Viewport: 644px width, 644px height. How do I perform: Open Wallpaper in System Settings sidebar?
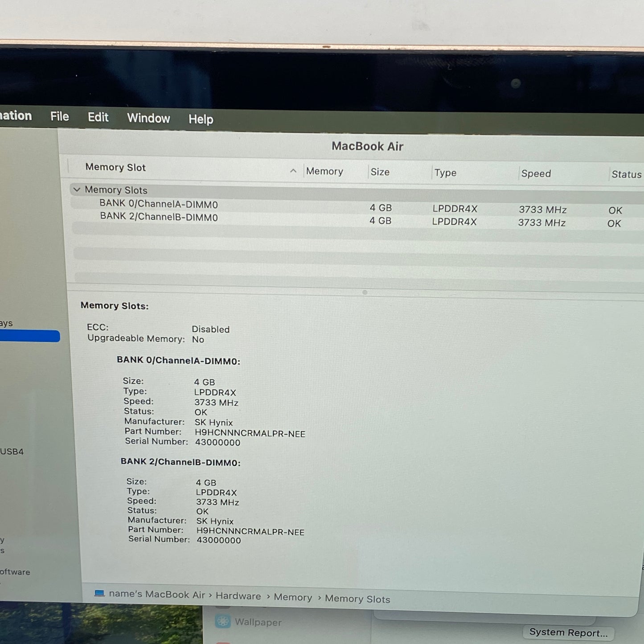pyautogui.click(x=258, y=622)
